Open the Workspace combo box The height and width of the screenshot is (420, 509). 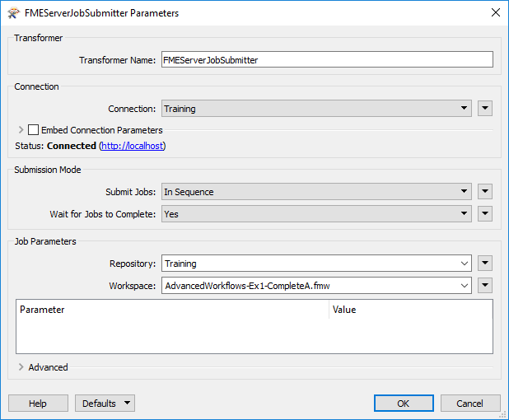pyautogui.click(x=316, y=286)
